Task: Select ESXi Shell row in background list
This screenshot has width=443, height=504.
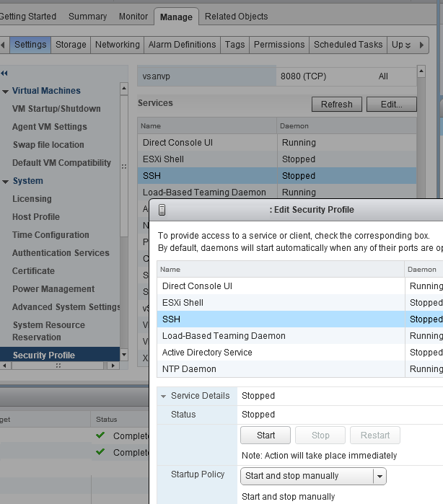Action: (x=276, y=159)
